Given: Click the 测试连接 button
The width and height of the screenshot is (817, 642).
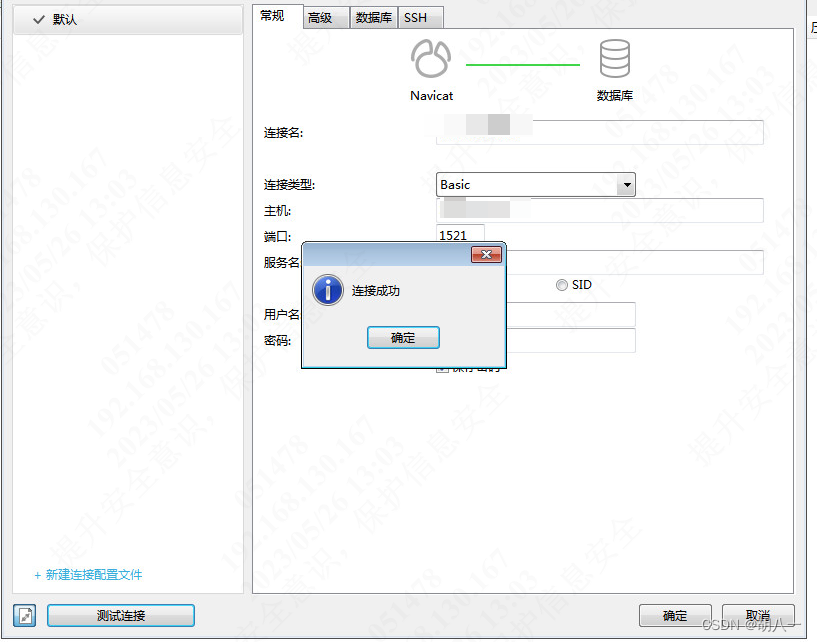Looking at the screenshot, I should tap(120, 615).
